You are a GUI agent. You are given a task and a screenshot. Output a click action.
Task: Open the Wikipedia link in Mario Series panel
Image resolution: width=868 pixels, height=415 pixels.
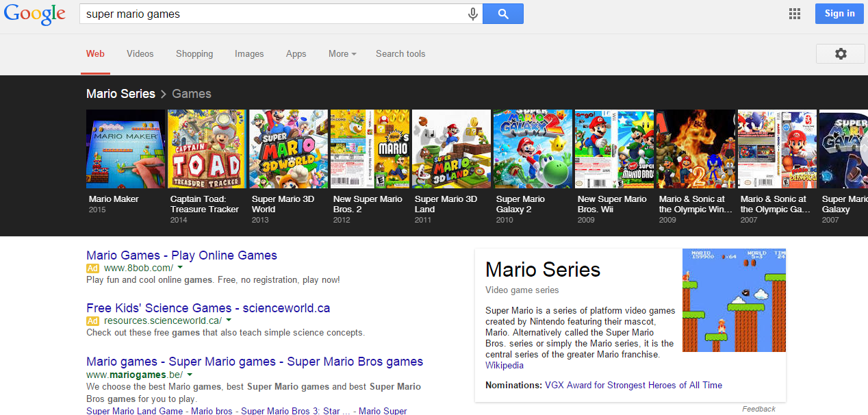(x=505, y=365)
